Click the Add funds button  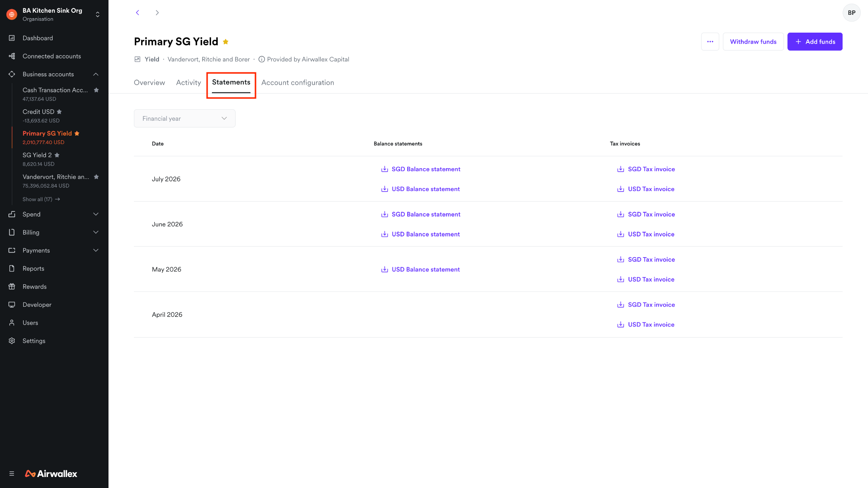point(815,42)
